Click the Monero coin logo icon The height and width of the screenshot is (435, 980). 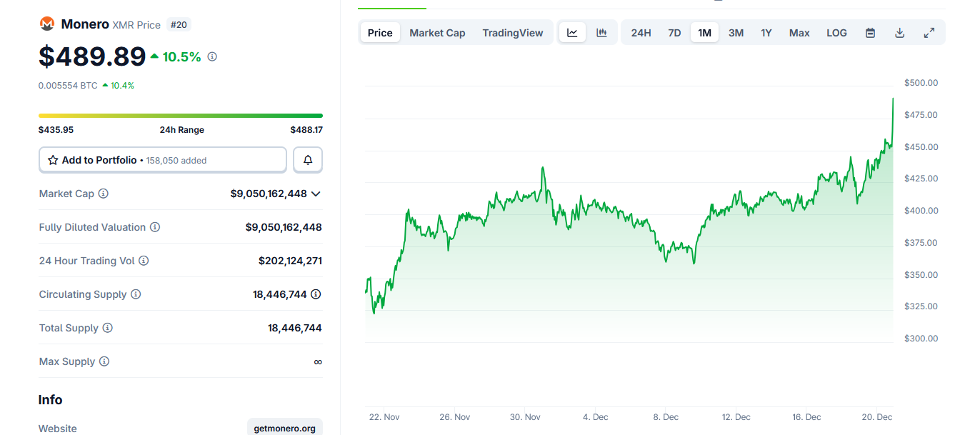47,24
